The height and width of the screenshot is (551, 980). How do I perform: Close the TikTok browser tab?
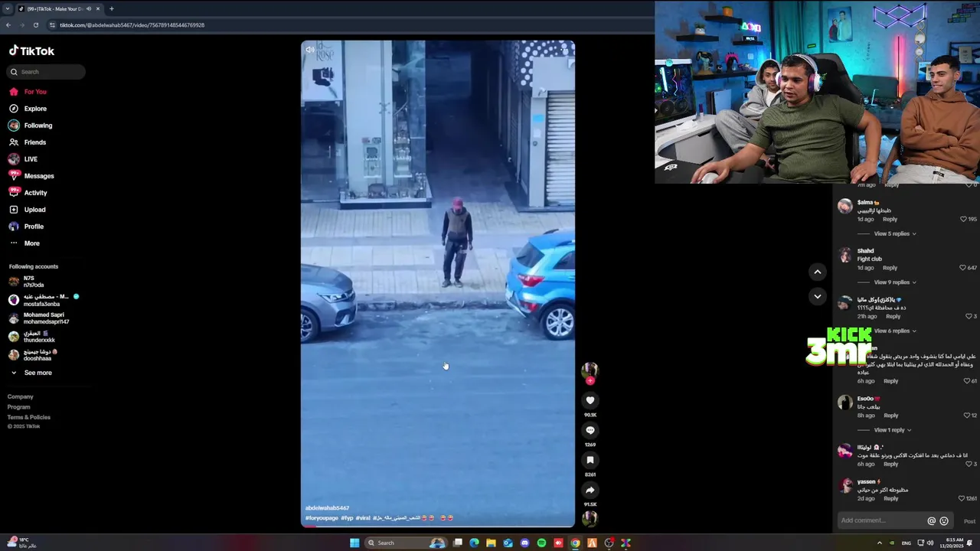pos(98,8)
